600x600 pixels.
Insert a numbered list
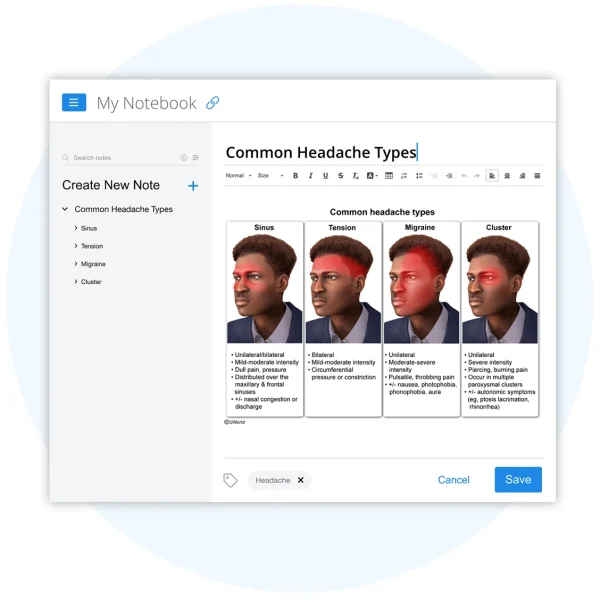tap(404, 176)
